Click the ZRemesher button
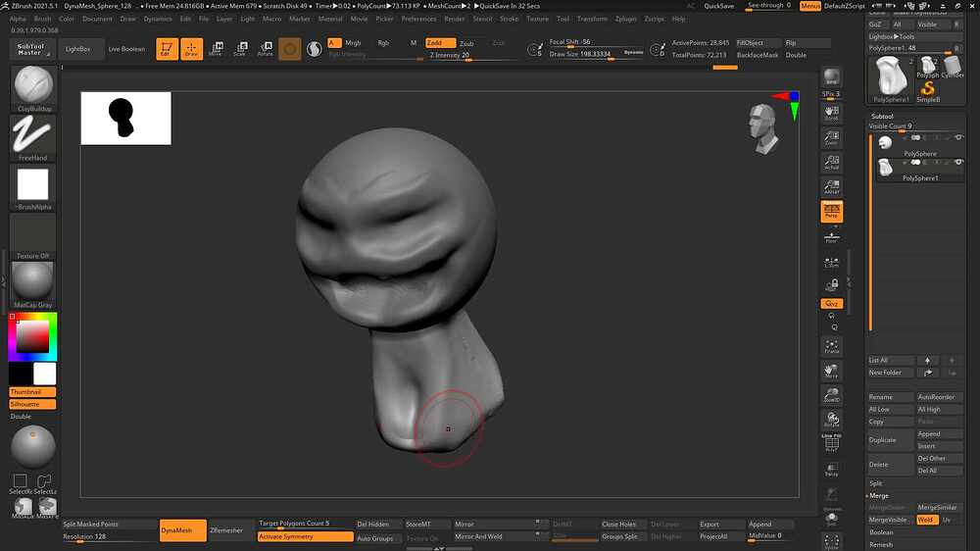The height and width of the screenshot is (551, 980). (x=226, y=530)
